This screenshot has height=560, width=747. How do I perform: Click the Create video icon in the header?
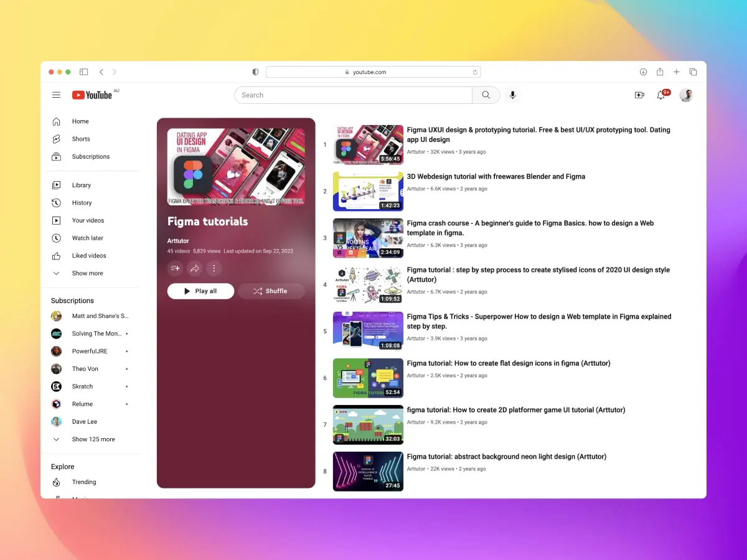click(x=639, y=95)
